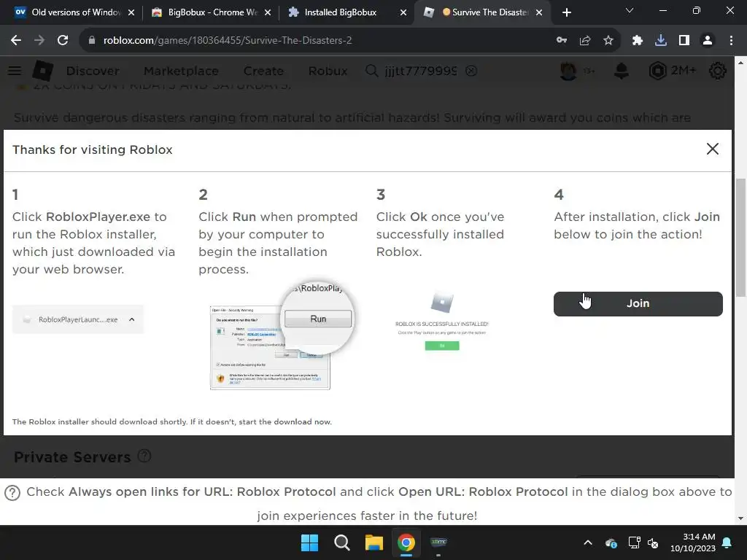Screen dimensions: 747x560
Task: Open Windows taskbar search
Action: point(341,542)
